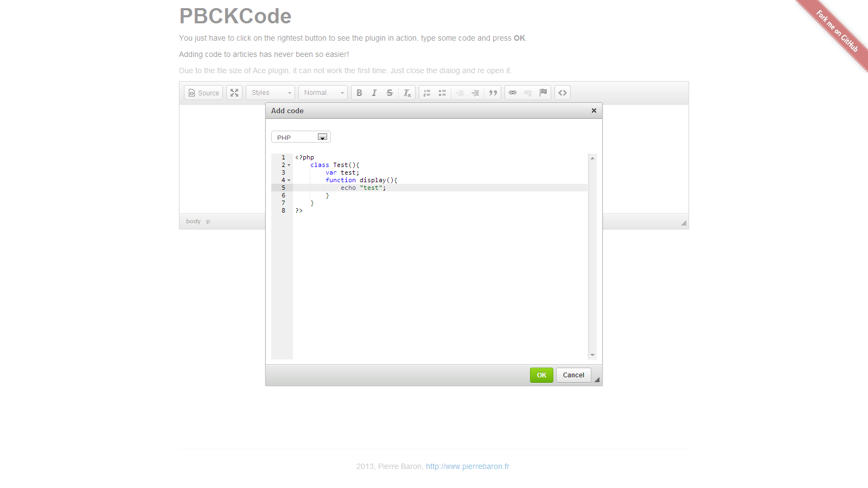Click the Add code dialog title

288,111
